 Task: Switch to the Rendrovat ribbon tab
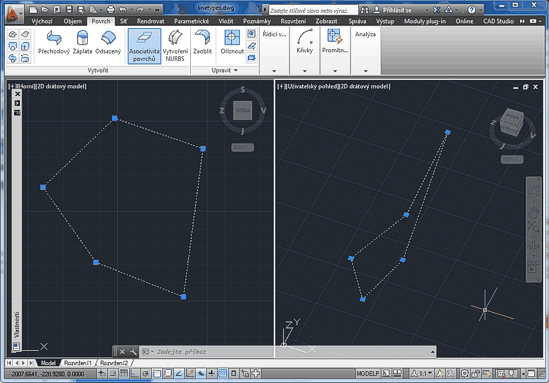[x=151, y=21]
